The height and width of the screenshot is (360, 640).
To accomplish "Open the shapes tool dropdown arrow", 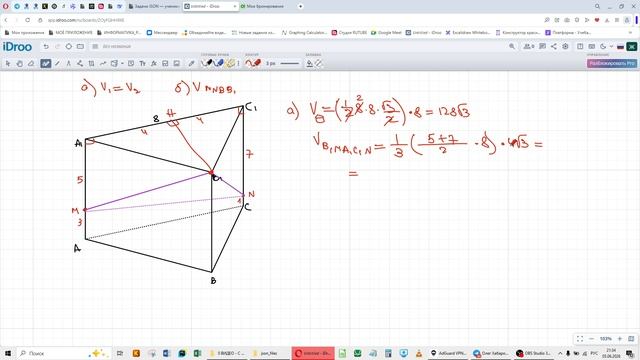I will [122, 63].
